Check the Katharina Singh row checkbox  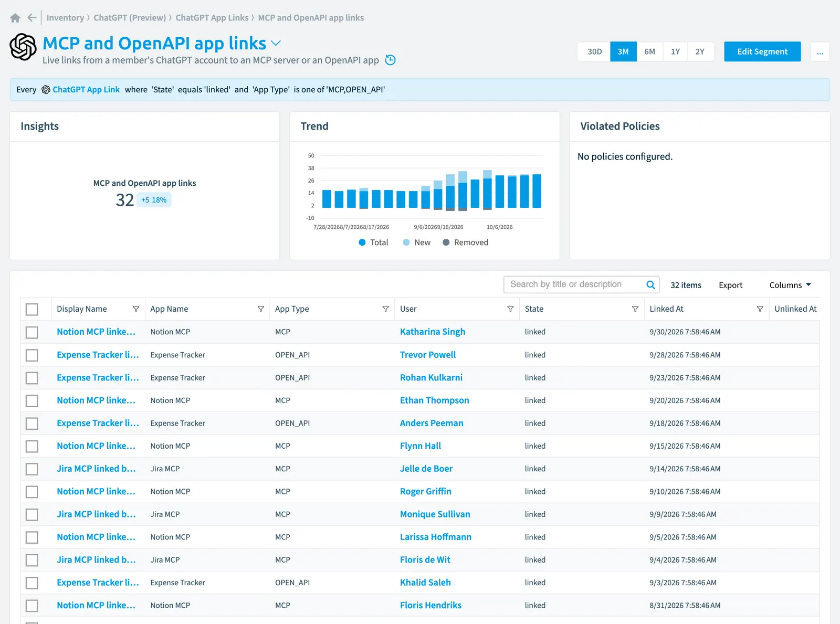(x=32, y=332)
